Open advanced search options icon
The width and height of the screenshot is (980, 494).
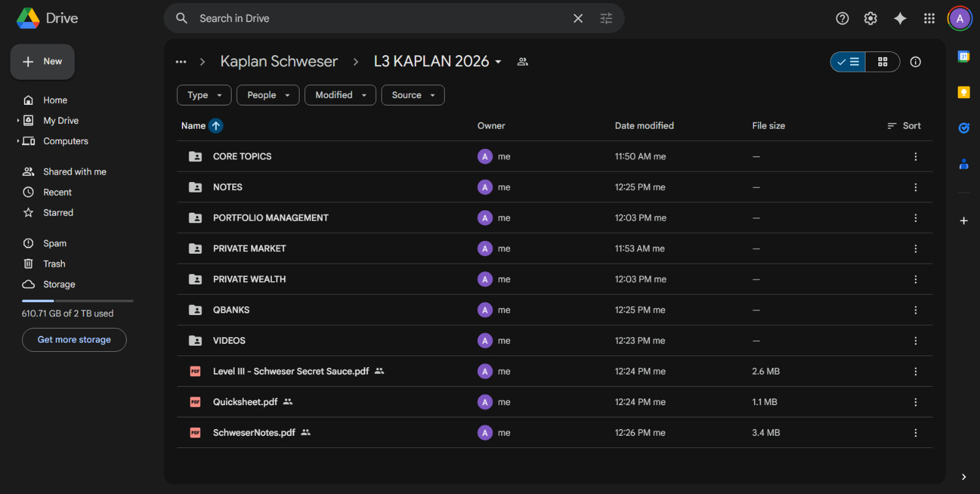(606, 18)
